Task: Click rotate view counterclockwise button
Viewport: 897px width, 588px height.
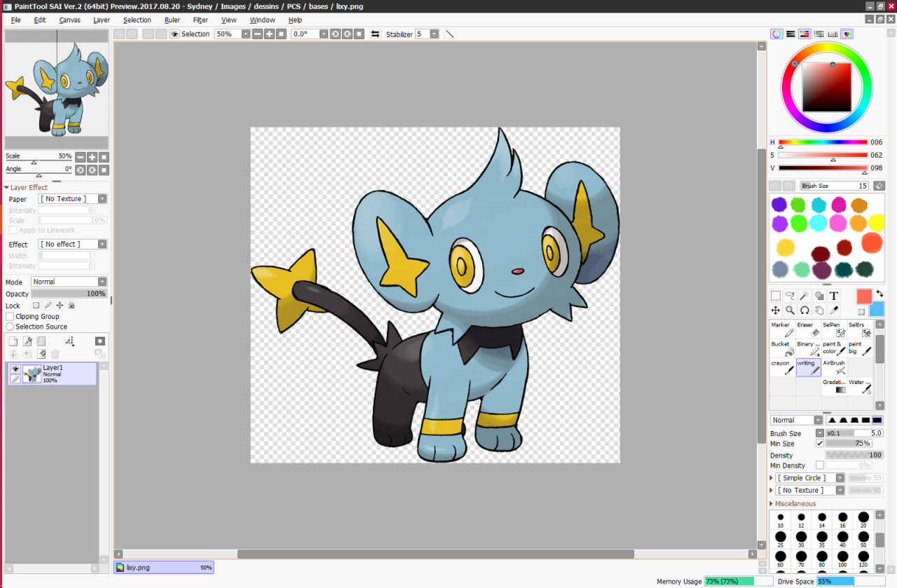Action: coord(335,34)
